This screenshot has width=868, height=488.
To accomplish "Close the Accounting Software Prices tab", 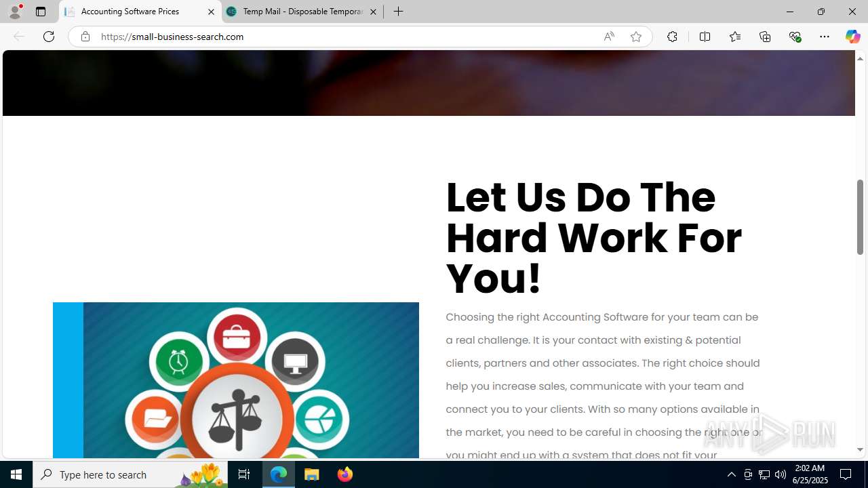I will [211, 12].
